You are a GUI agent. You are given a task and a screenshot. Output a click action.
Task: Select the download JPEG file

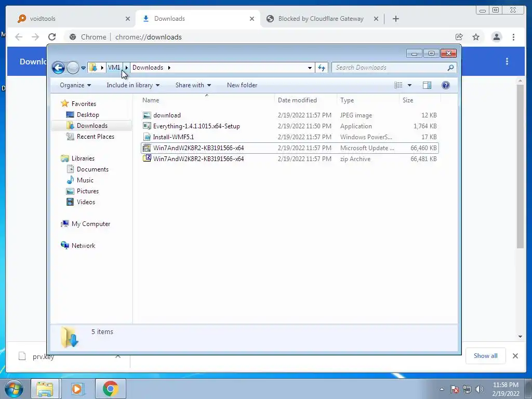(289, 115)
